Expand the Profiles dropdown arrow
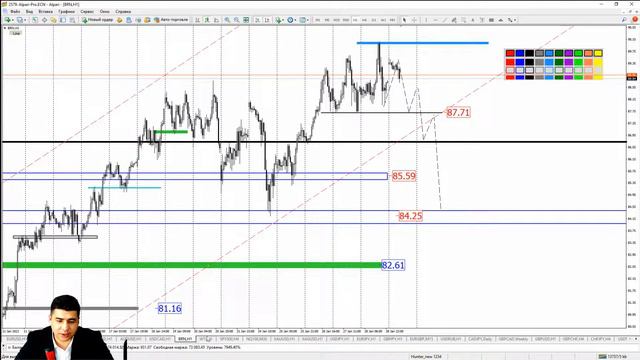 tap(24, 20)
